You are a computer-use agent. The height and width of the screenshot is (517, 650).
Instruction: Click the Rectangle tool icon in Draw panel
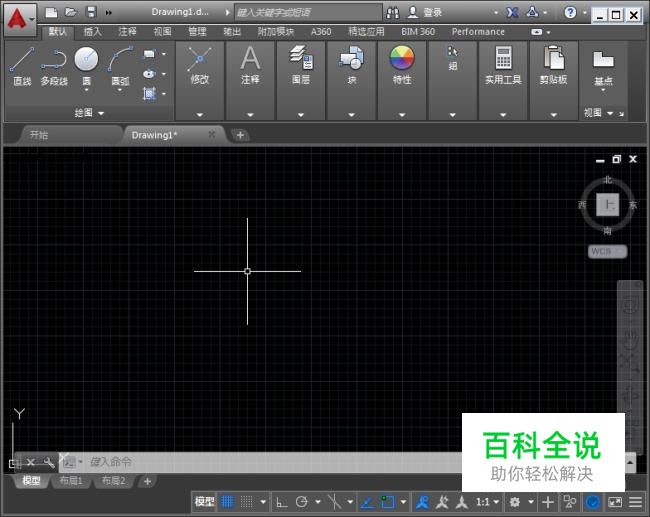[x=149, y=54]
